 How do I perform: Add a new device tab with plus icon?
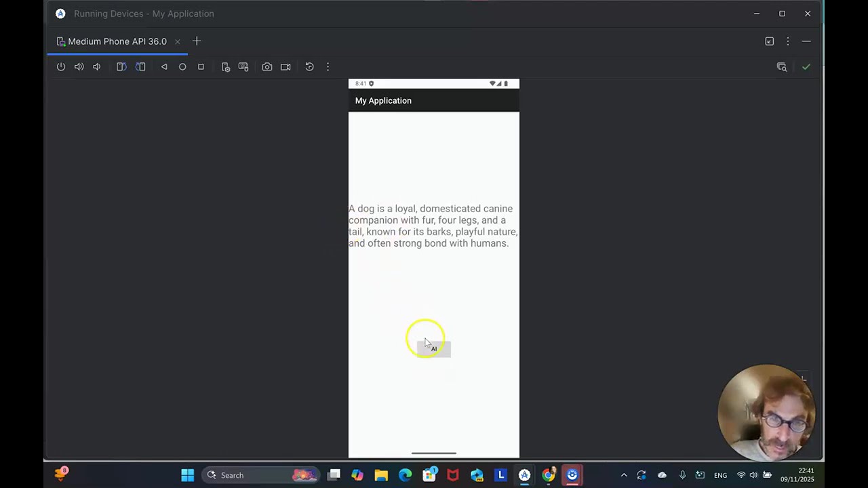[197, 41]
